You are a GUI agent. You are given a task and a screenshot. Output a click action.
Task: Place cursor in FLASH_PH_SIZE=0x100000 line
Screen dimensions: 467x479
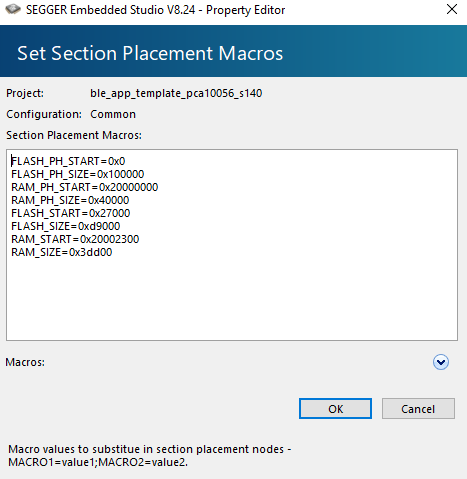click(78, 174)
